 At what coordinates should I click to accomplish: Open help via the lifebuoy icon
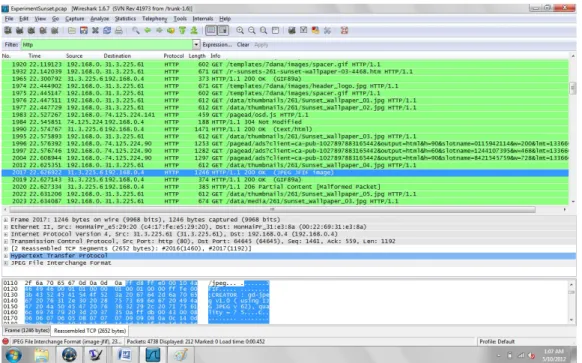[344, 30]
